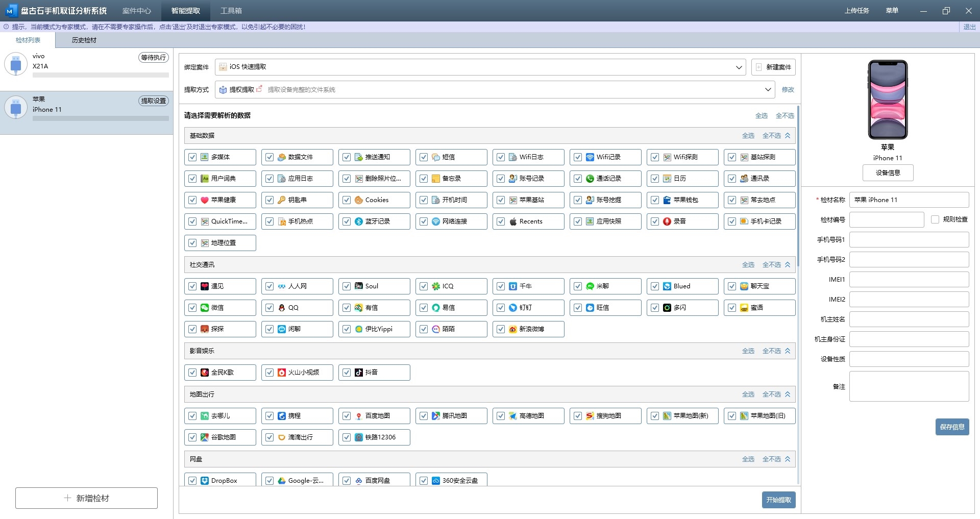Screen dimensions: 980x519
Task: Open the 提取方式 dropdown
Action: tap(495, 90)
